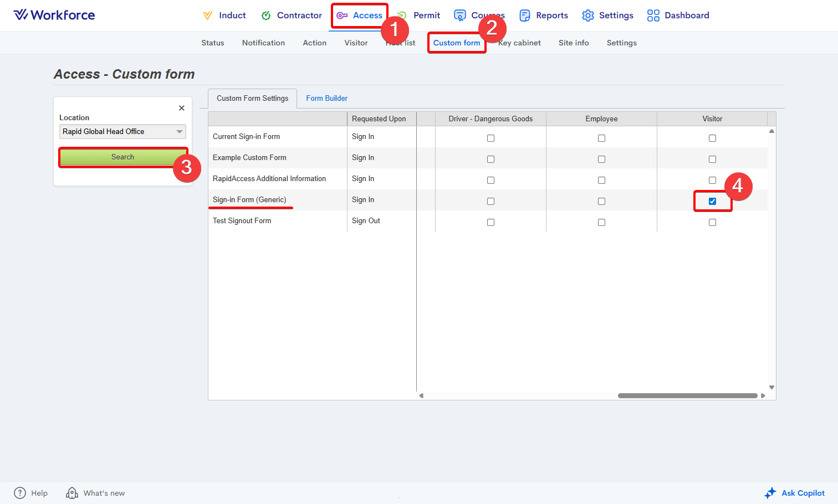838x504 pixels.
Task: Click the Workforce logo icon
Action: [x=21, y=15]
